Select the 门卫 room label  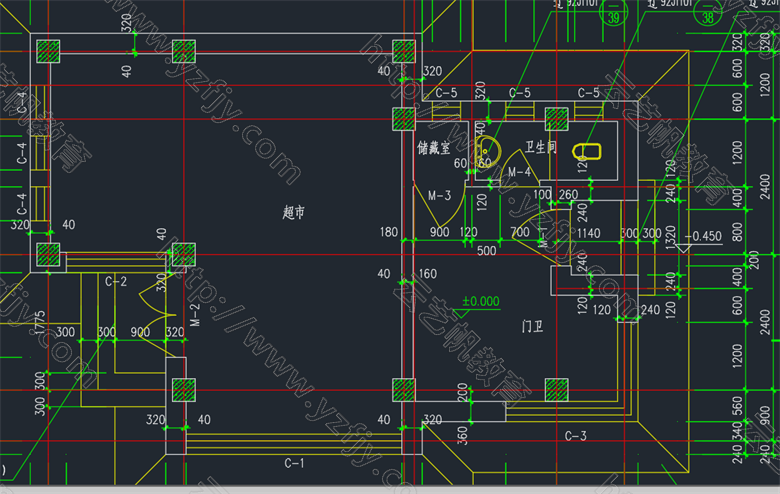532,326
